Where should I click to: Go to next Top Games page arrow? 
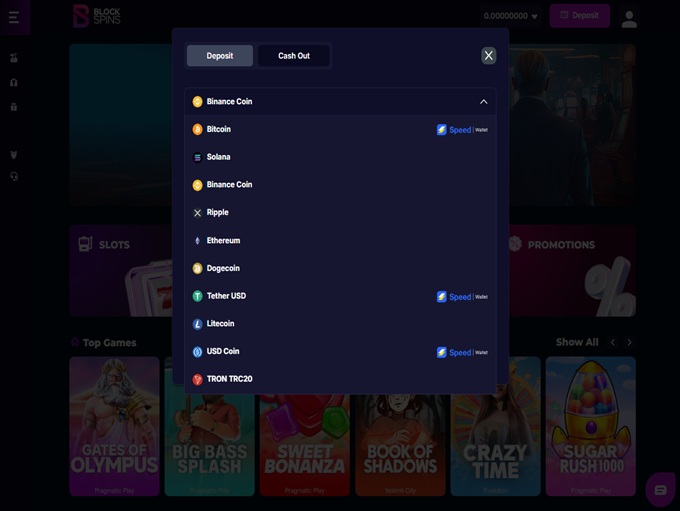(629, 342)
